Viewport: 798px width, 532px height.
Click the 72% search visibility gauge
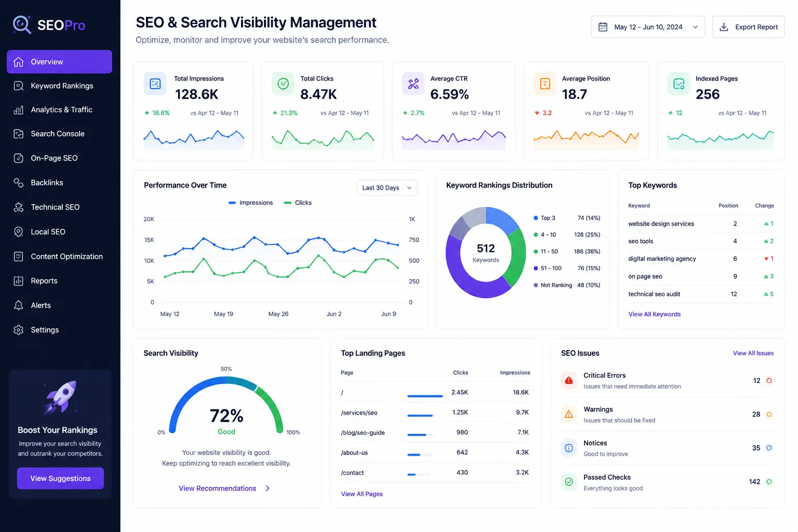click(226, 405)
